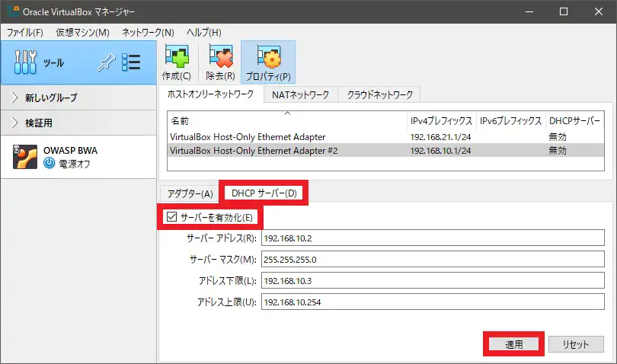Open the ネットワーク(N) menu
Image resolution: width=617 pixels, height=364 pixels.
tap(148, 32)
